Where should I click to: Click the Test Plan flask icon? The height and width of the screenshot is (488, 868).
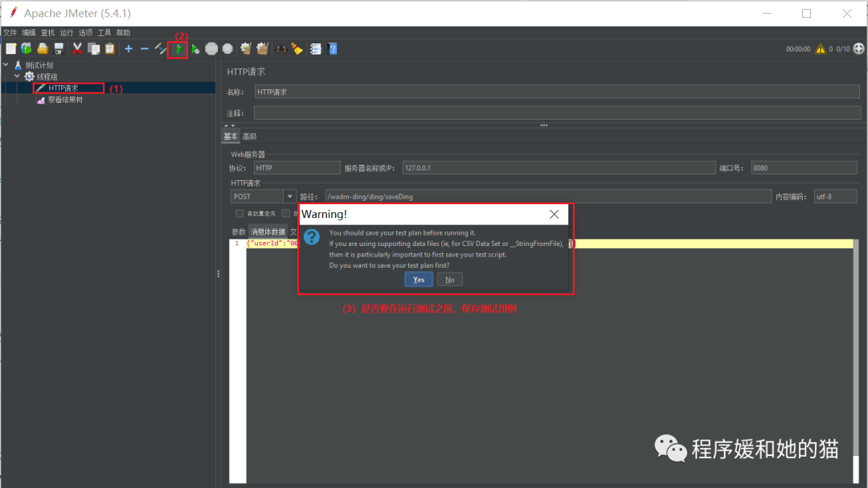(18, 65)
